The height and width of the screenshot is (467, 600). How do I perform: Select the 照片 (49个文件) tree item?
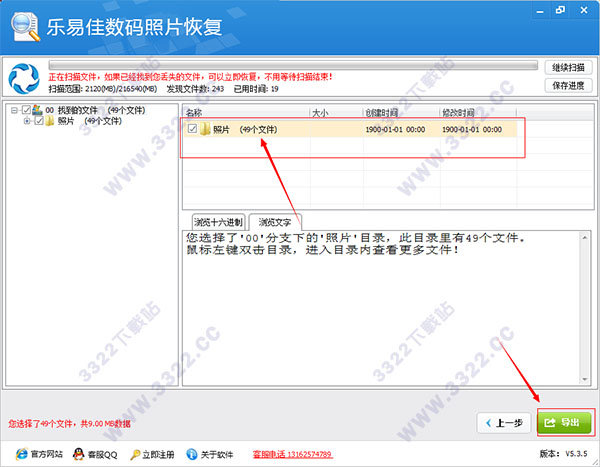click(x=90, y=121)
